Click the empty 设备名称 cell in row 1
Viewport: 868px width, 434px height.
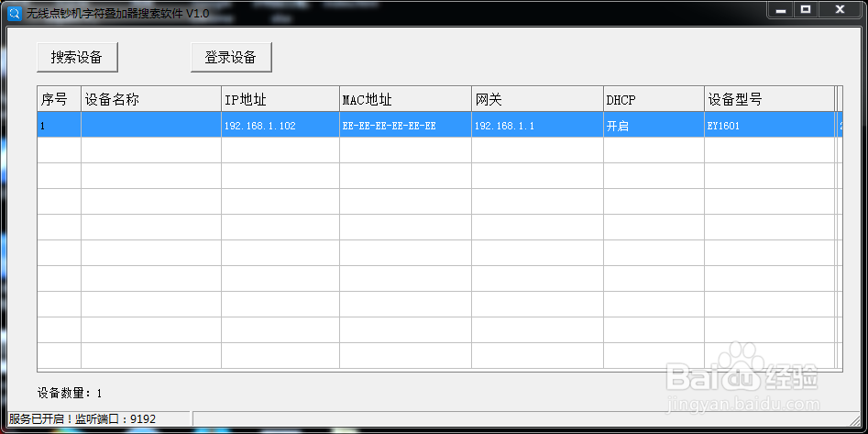pos(151,126)
